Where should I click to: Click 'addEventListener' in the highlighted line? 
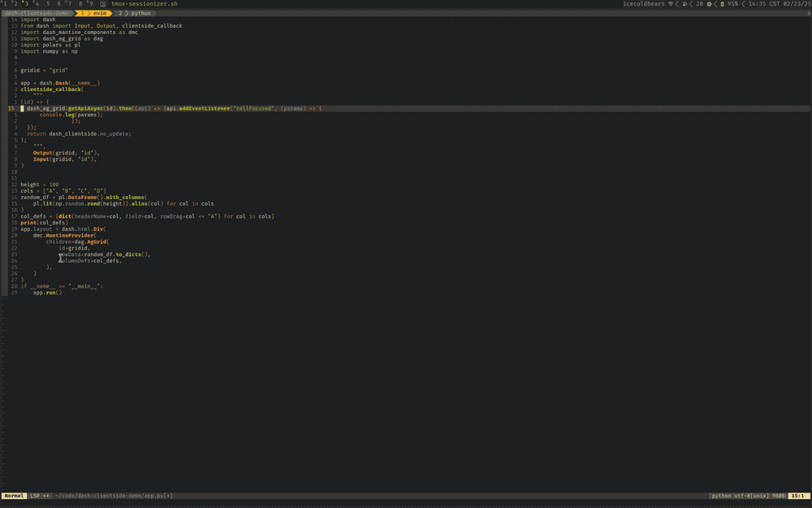pos(205,108)
